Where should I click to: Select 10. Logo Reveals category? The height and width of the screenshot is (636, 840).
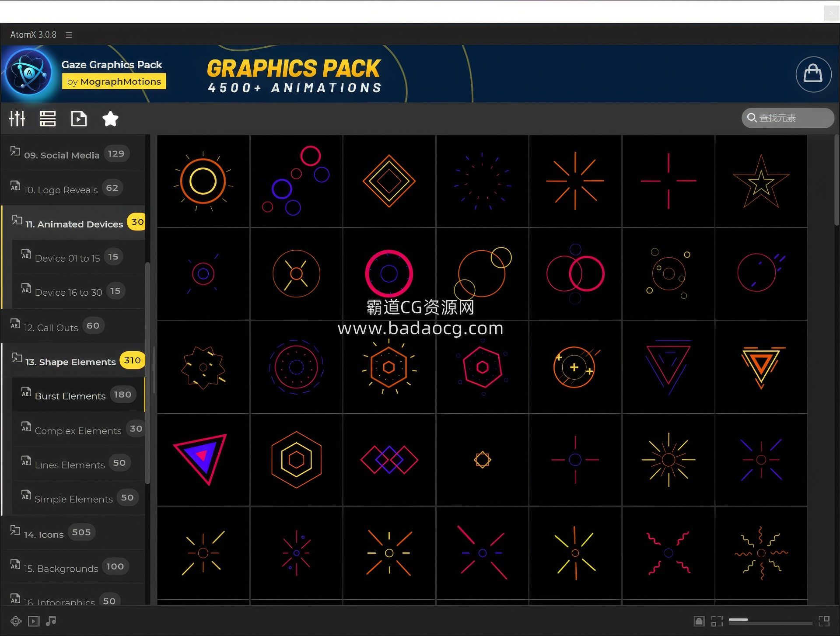[x=73, y=188]
